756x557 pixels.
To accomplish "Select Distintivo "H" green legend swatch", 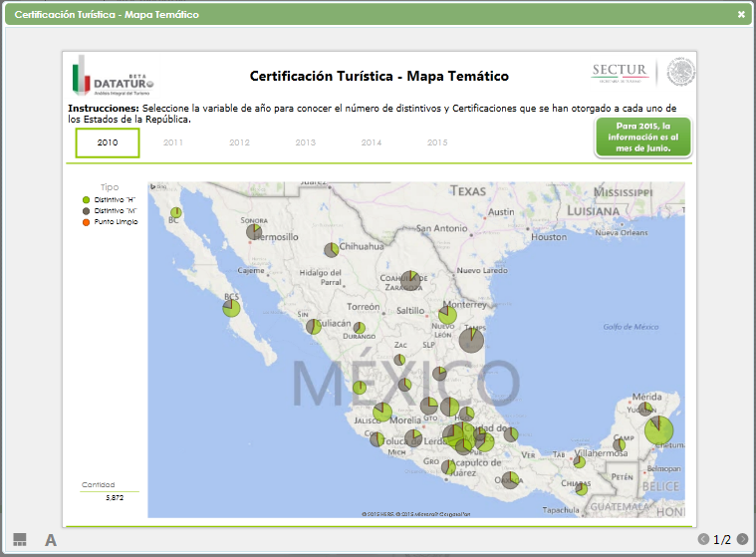I will [87, 200].
